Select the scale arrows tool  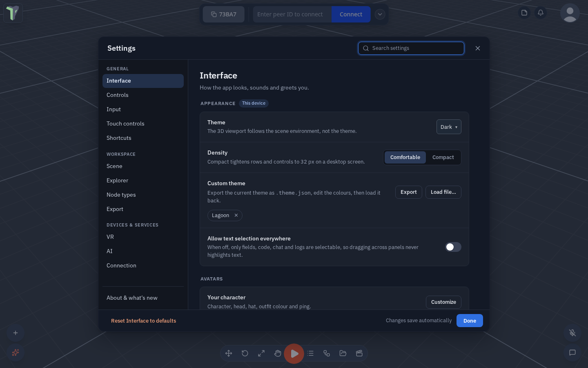click(261, 353)
